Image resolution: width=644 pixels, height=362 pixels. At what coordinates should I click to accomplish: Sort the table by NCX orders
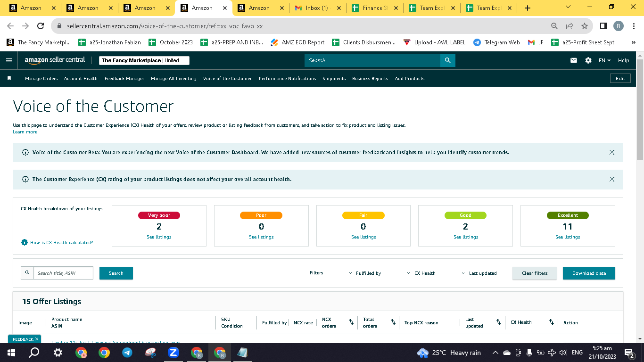[351, 322]
